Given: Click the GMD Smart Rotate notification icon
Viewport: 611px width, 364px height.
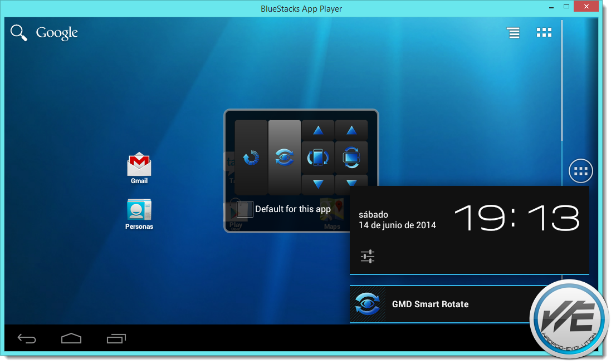Looking at the screenshot, I should 368,304.
